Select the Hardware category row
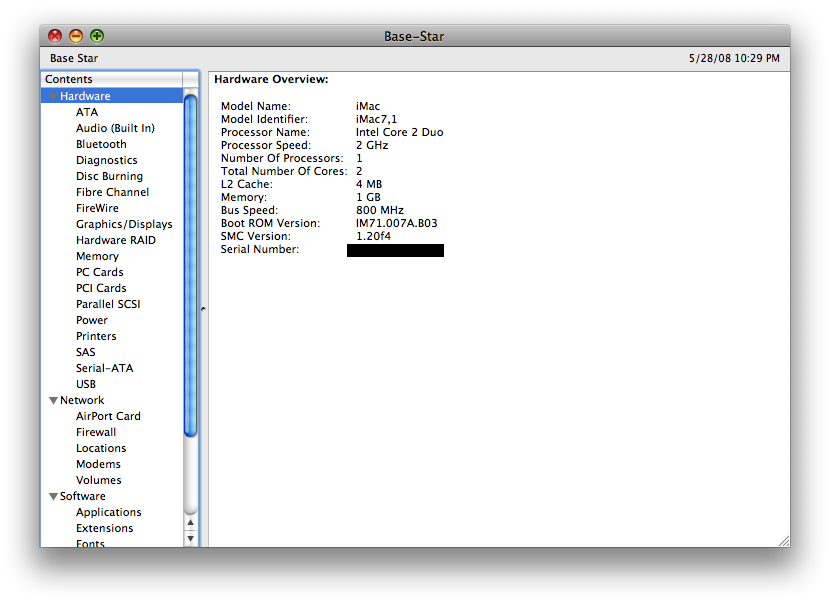The width and height of the screenshot is (830, 602). pos(112,96)
